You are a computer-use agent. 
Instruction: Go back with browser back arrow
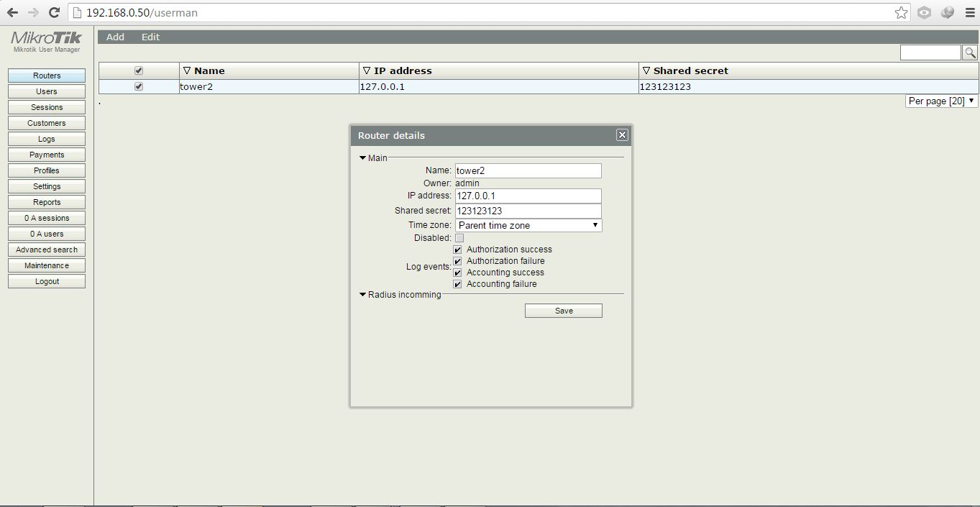point(12,12)
